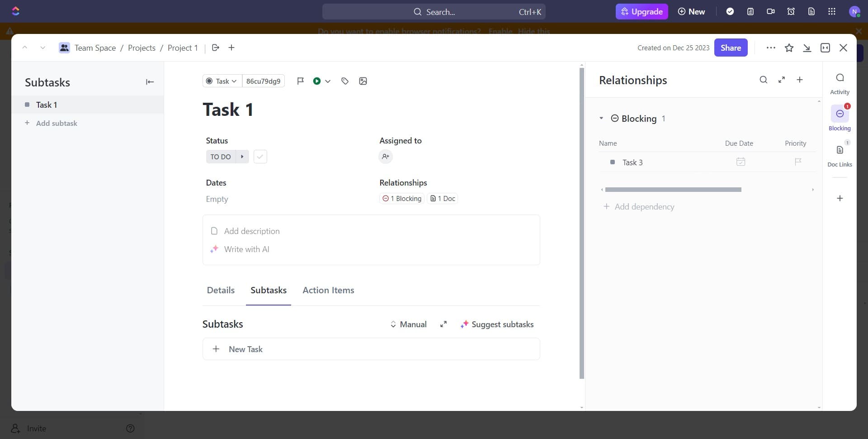This screenshot has width=868, height=439.
Task: Click Suggest subtasks AI button
Action: tap(497, 324)
